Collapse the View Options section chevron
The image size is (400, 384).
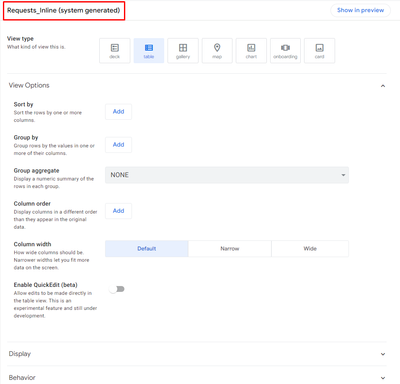383,86
